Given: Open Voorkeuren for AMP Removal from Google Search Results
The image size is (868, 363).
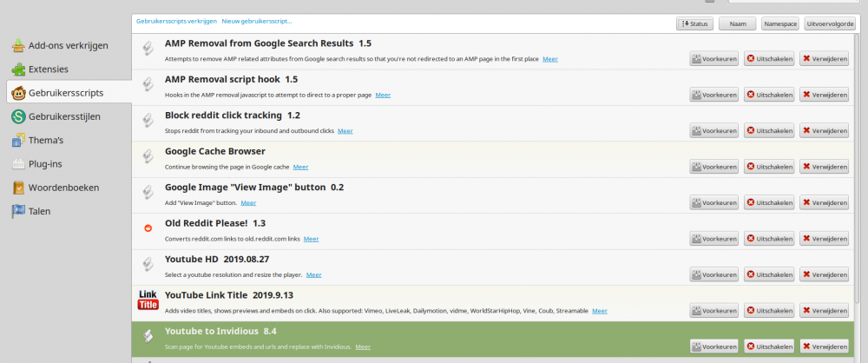Looking at the screenshot, I should 714,59.
